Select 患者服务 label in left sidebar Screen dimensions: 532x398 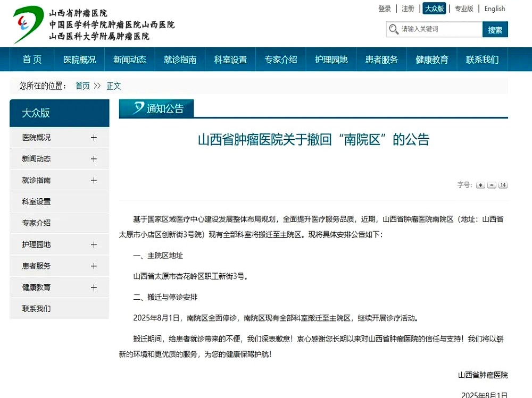[36, 266]
